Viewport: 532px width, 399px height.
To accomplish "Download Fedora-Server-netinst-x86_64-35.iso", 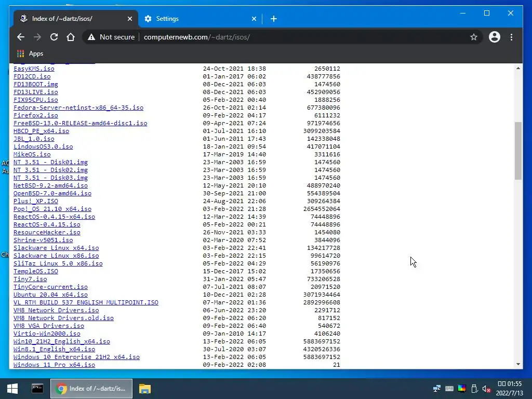I will pos(78,108).
